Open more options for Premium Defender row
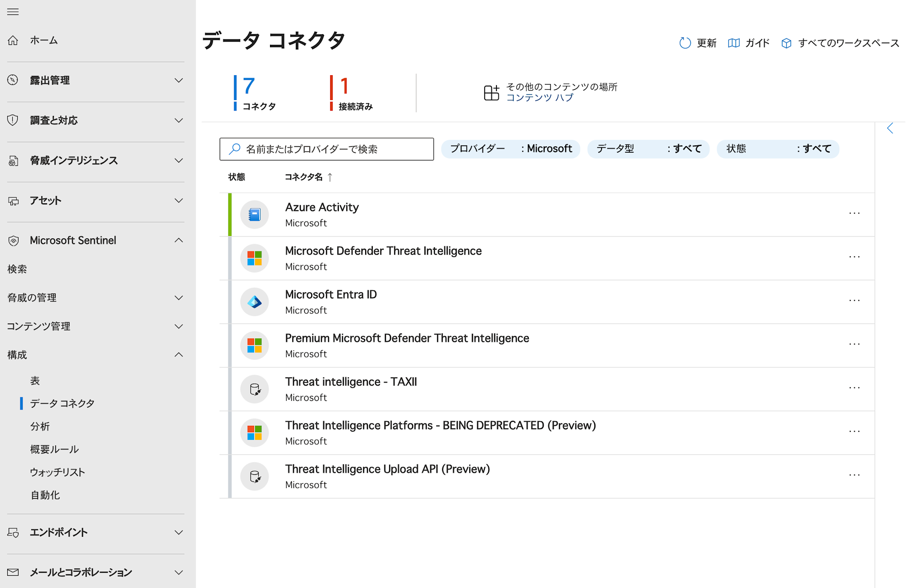Viewport: 906px width, 588px height. pyautogui.click(x=854, y=344)
